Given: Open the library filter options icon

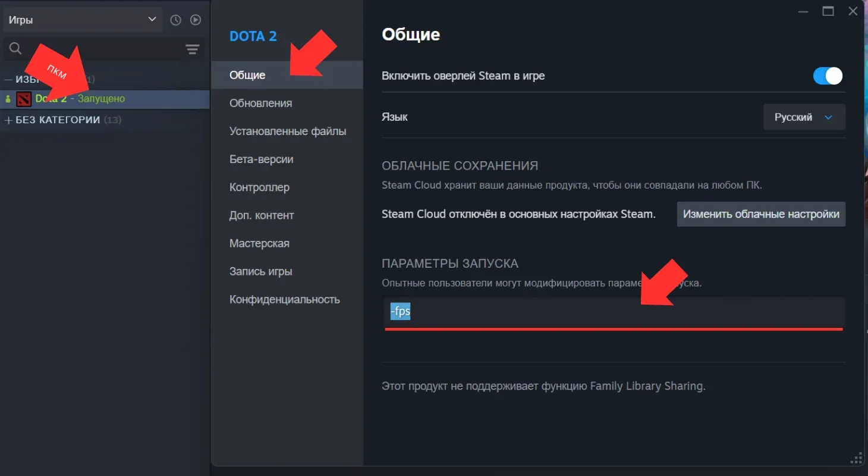Looking at the screenshot, I should [192, 49].
